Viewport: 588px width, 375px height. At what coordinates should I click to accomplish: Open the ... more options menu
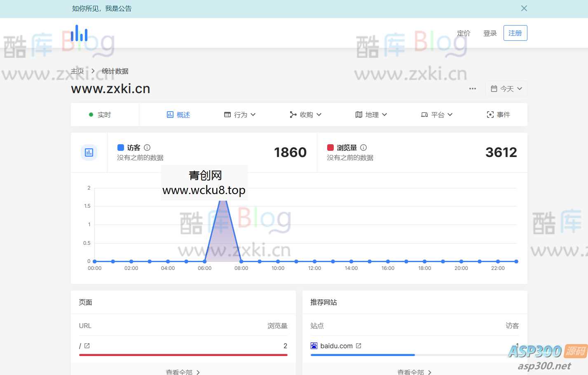472,88
